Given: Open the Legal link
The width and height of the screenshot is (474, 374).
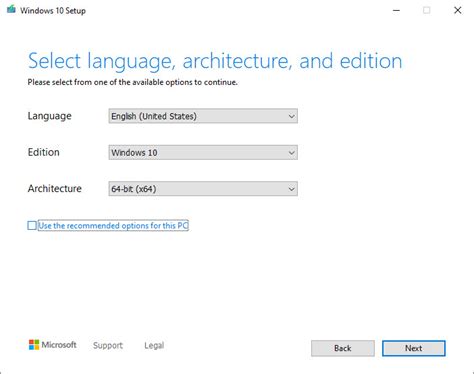Looking at the screenshot, I should (154, 345).
